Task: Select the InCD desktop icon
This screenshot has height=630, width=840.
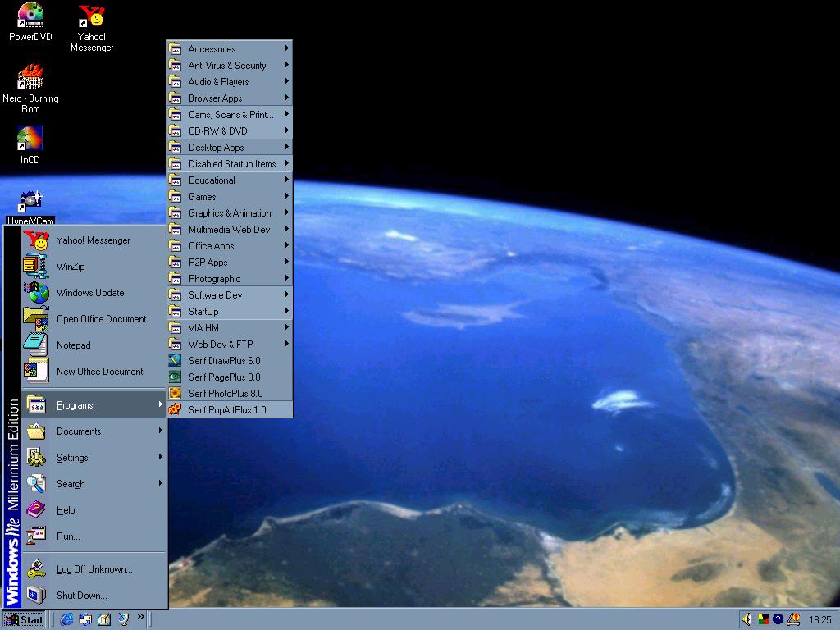Action: click(30, 145)
